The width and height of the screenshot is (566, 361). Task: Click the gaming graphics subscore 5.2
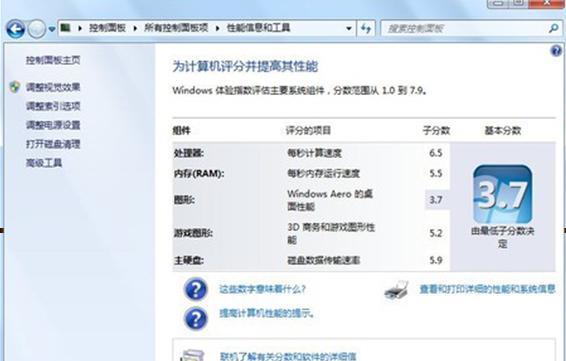[x=436, y=233]
